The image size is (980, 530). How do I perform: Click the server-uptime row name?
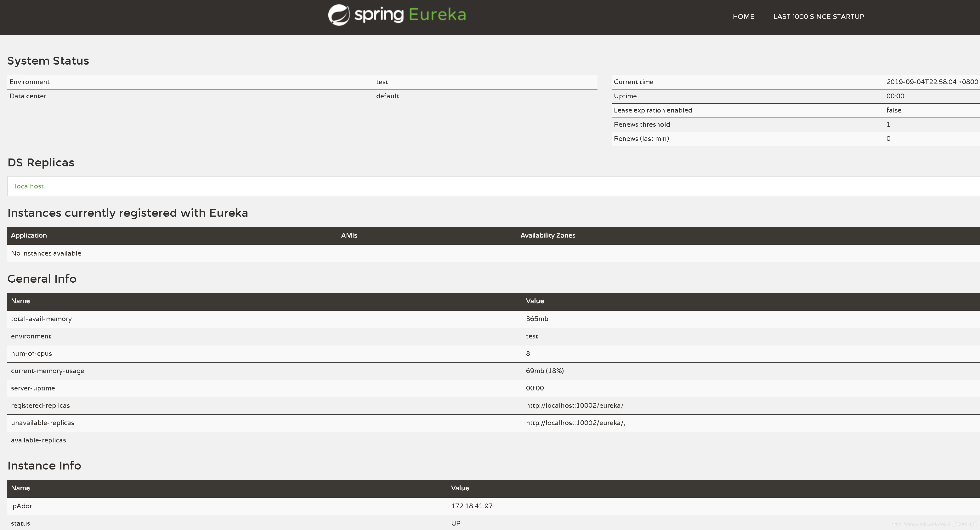[x=33, y=388]
